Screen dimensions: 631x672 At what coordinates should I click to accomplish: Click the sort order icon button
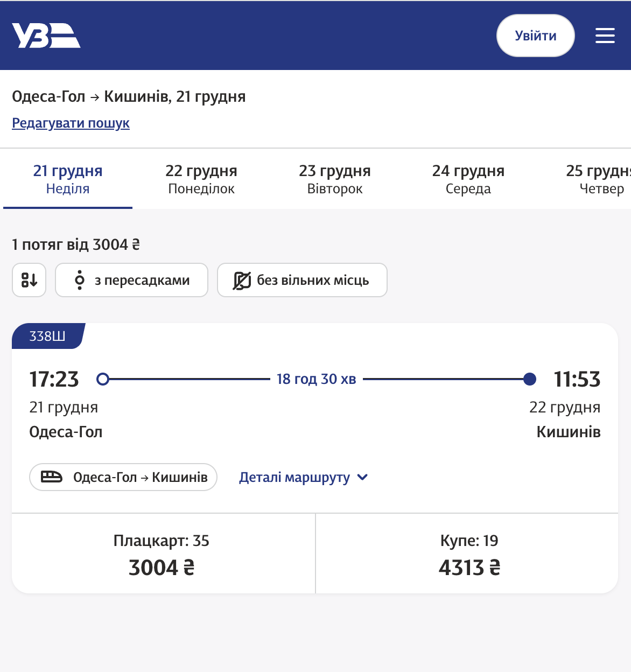[x=29, y=280]
